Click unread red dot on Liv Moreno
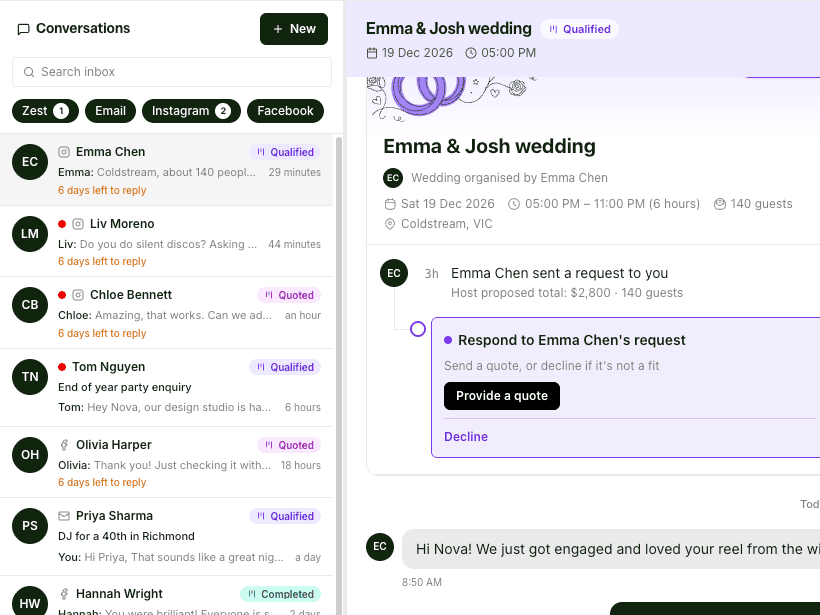Screen dimensions: 820x615 pos(62,224)
